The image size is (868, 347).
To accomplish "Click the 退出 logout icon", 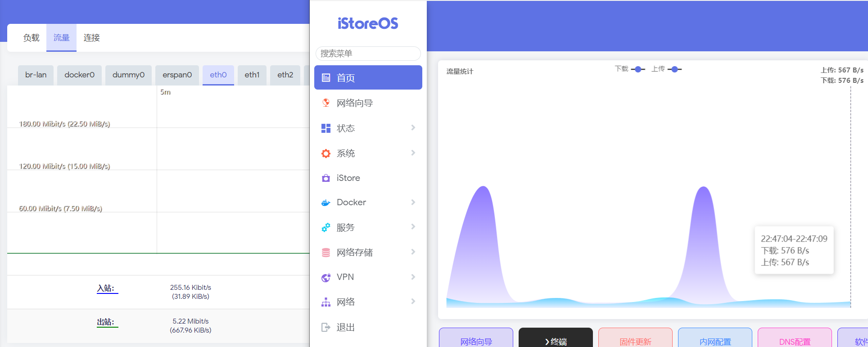I will click(326, 327).
